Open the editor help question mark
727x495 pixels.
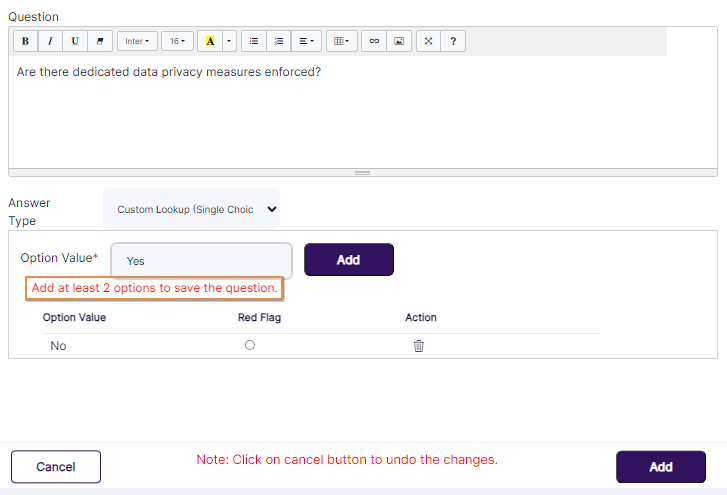(453, 41)
